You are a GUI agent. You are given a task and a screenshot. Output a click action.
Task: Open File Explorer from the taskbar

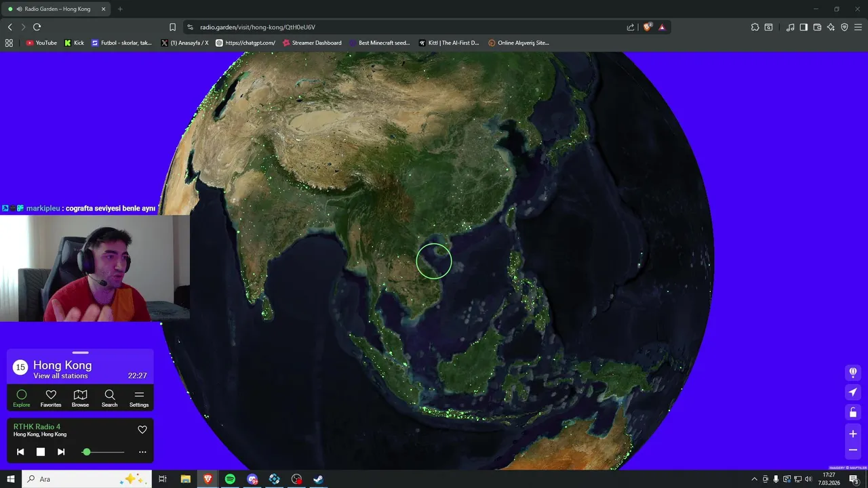pos(185,479)
